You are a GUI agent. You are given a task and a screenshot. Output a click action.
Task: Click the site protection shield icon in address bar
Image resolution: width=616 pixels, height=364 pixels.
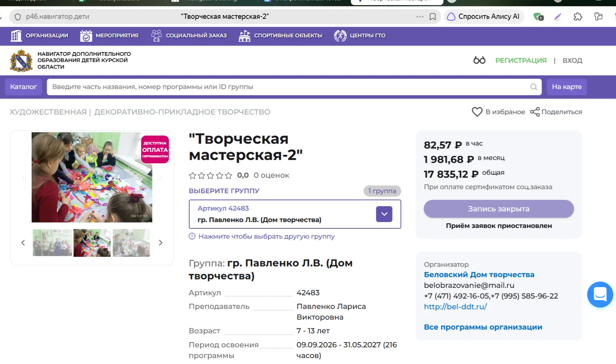(x=18, y=17)
